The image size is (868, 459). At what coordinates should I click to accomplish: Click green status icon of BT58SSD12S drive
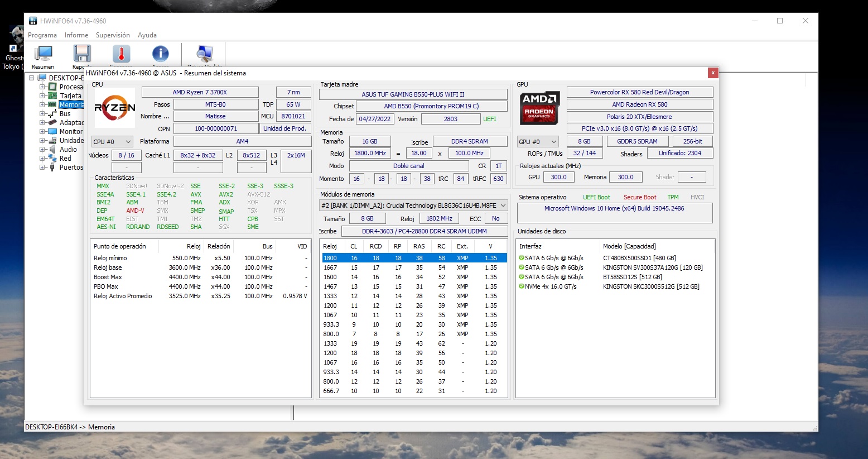tap(521, 277)
